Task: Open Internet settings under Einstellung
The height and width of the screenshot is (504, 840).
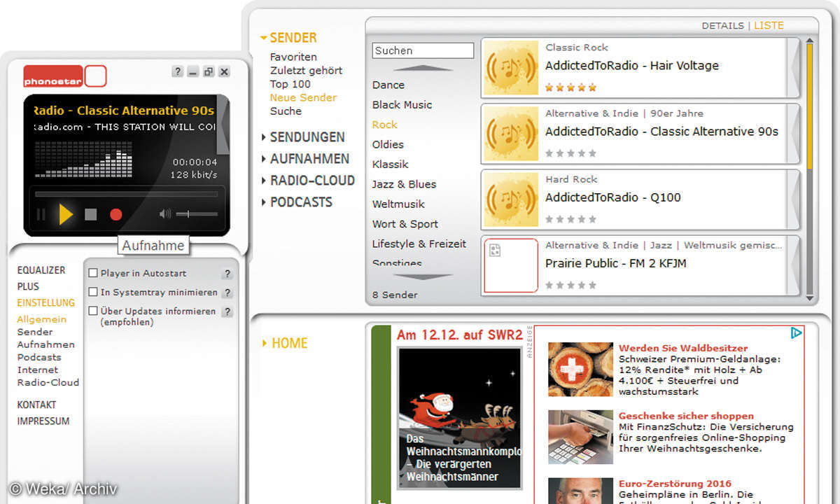Action: 38,370
